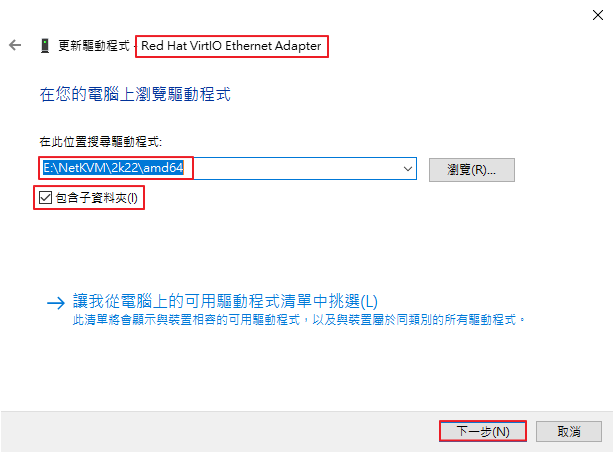This screenshot has height=452, width=613.
Task: Click the heading 在您的電腦上瀏覽驅動程式
Action: coord(135,95)
